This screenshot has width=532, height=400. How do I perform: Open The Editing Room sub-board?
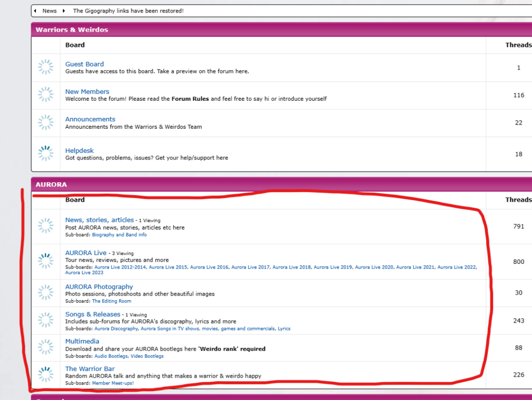pyautogui.click(x=112, y=301)
